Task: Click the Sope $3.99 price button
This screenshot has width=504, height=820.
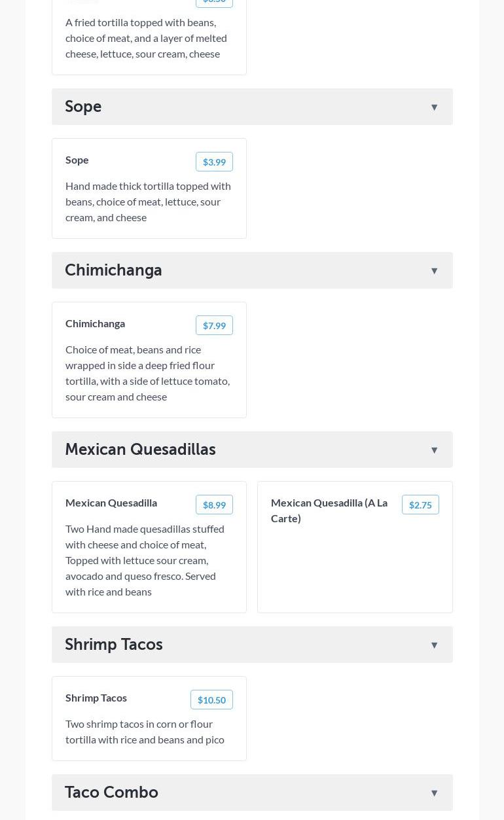Action: pyautogui.click(x=214, y=162)
